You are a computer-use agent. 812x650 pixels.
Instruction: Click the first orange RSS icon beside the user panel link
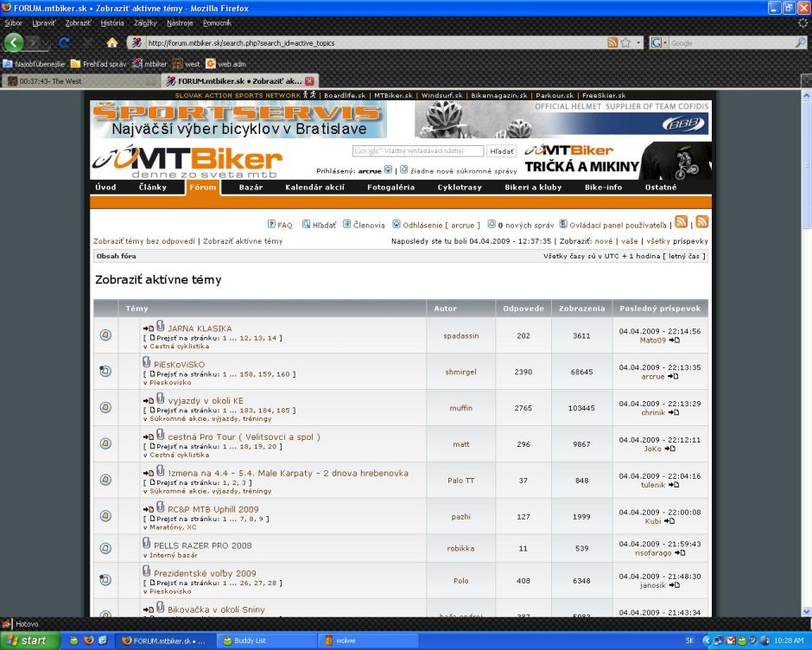[681, 222]
